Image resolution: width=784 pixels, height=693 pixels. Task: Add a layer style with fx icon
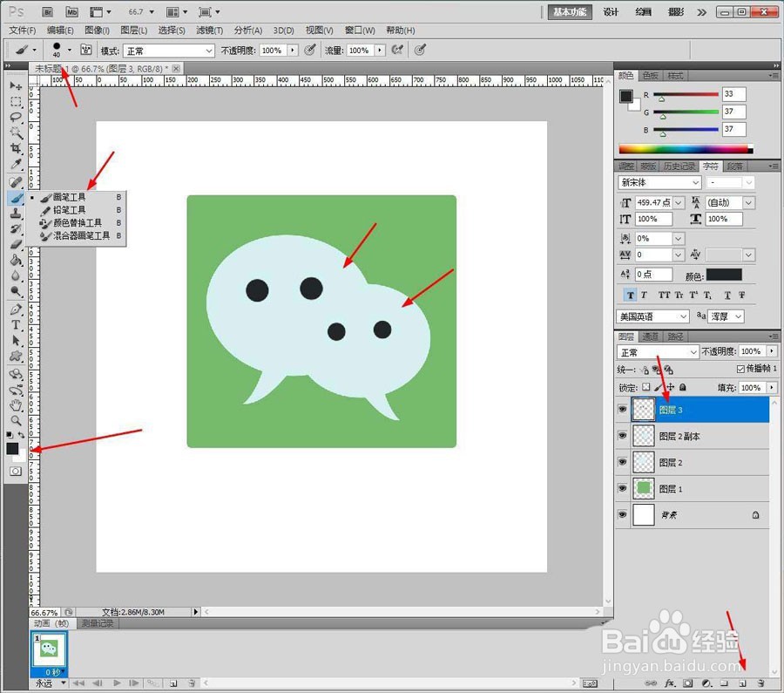point(670,683)
